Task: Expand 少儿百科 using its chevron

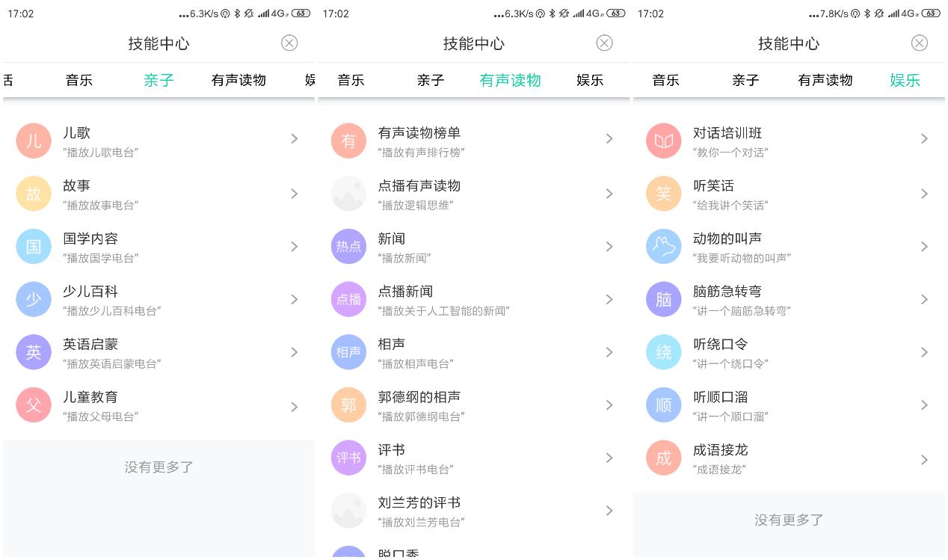Action: click(x=294, y=299)
